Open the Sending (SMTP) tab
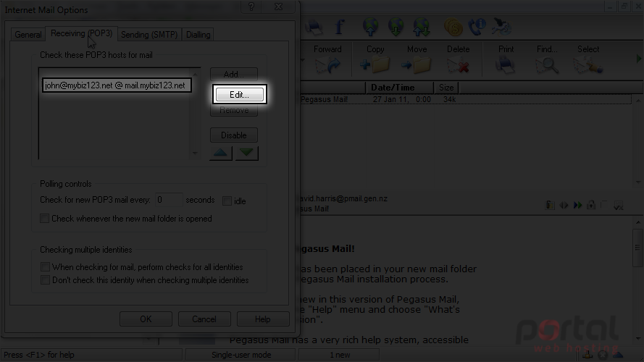 [x=149, y=35]
